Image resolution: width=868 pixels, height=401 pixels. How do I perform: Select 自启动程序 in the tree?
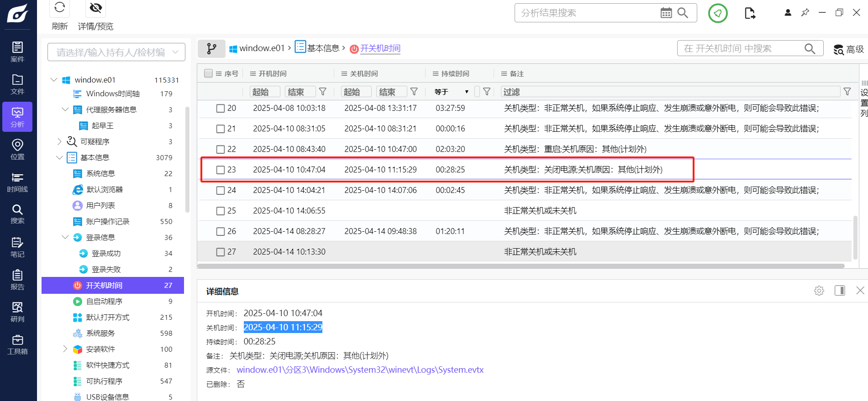click(x=104, y=301)
